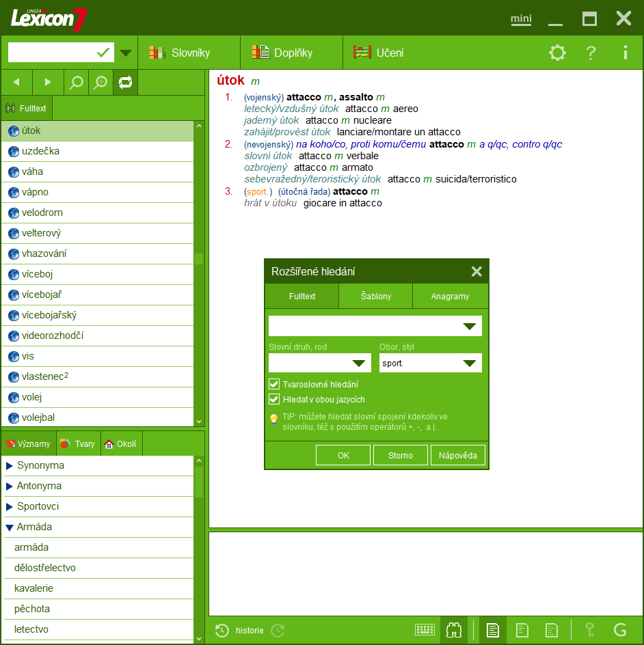Open the Tvary tab
Image resolution: width=644 pixels, height=645 pixels.
78,444
